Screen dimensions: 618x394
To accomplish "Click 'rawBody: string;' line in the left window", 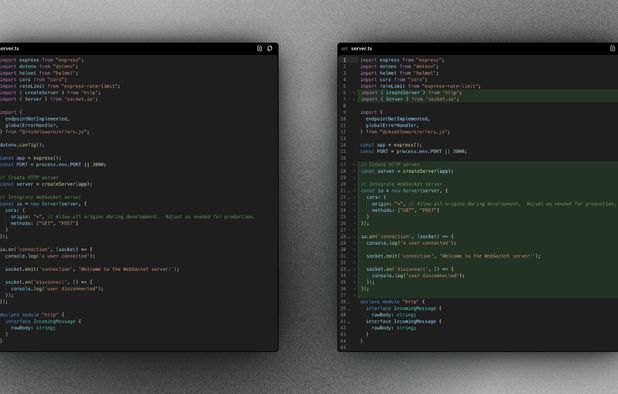I will tap(33, 328).
